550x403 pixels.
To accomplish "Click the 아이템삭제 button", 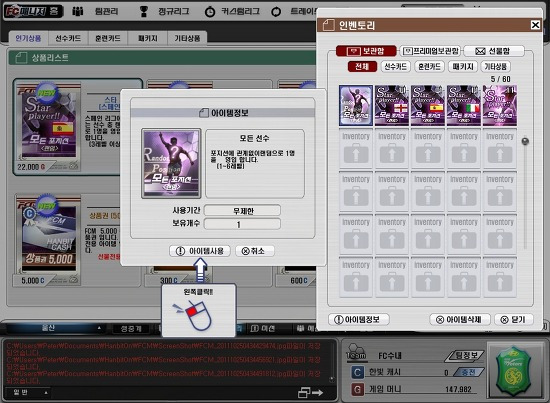I will click(460, 320).
